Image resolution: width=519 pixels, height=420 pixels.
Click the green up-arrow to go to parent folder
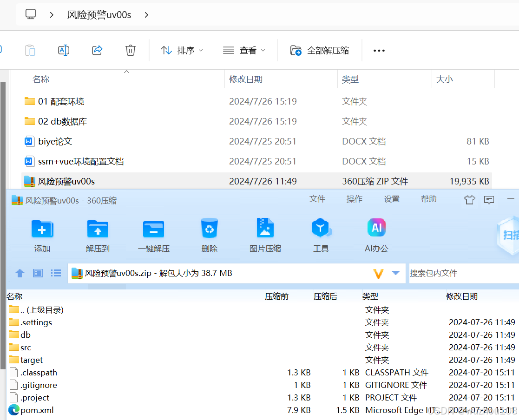(20, 273)
